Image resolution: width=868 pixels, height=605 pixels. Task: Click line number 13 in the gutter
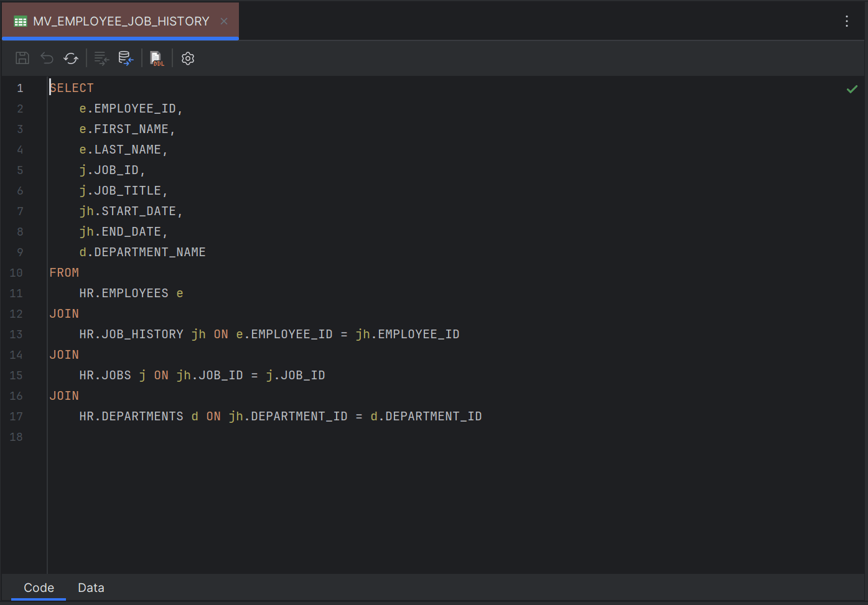[16, 334]
